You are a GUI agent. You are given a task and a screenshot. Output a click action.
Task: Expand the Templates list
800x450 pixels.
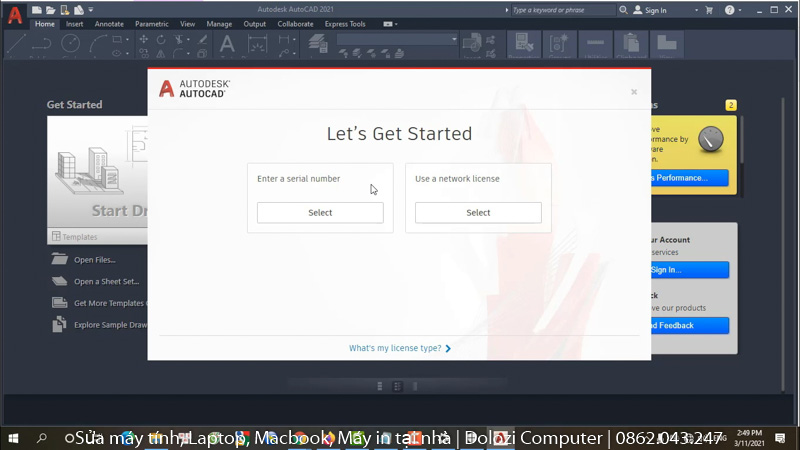click(97, 237)
